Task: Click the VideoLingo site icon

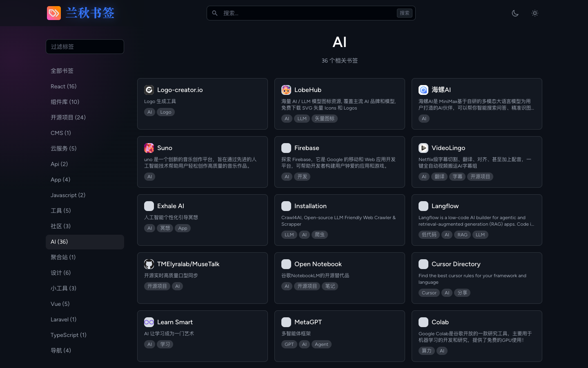Action: pyautogui.click(x=423, y=148)
